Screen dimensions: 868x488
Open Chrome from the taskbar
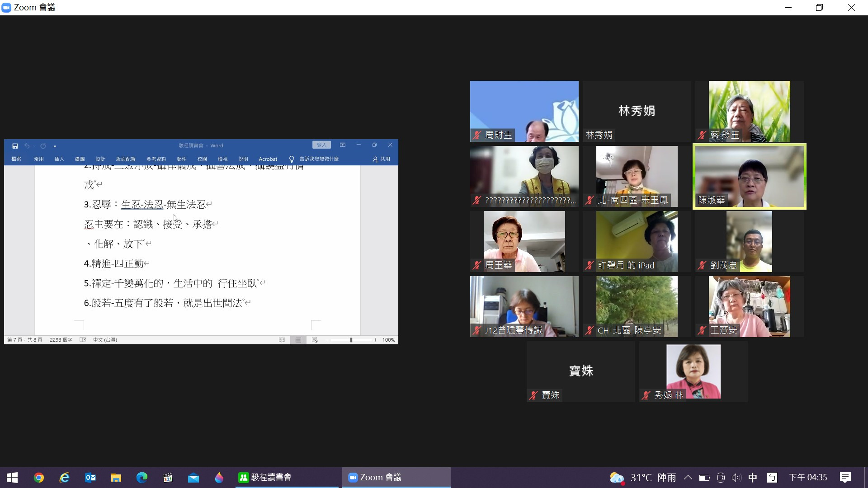(x=39, y=478)
